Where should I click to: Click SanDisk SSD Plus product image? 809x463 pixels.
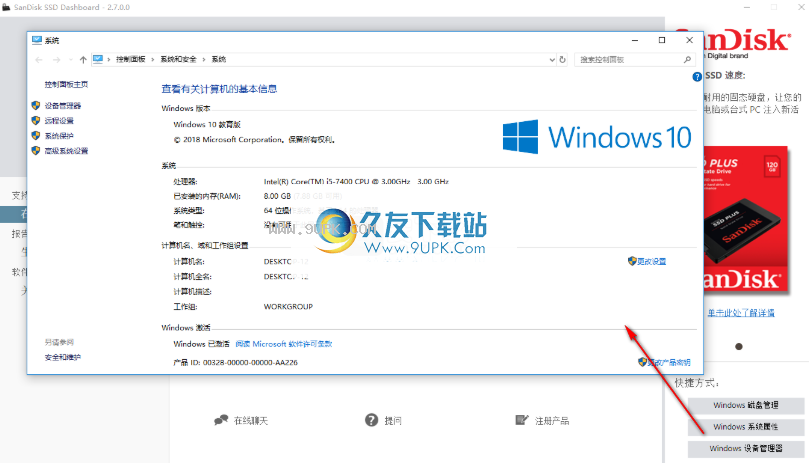[x=746, y=220]
